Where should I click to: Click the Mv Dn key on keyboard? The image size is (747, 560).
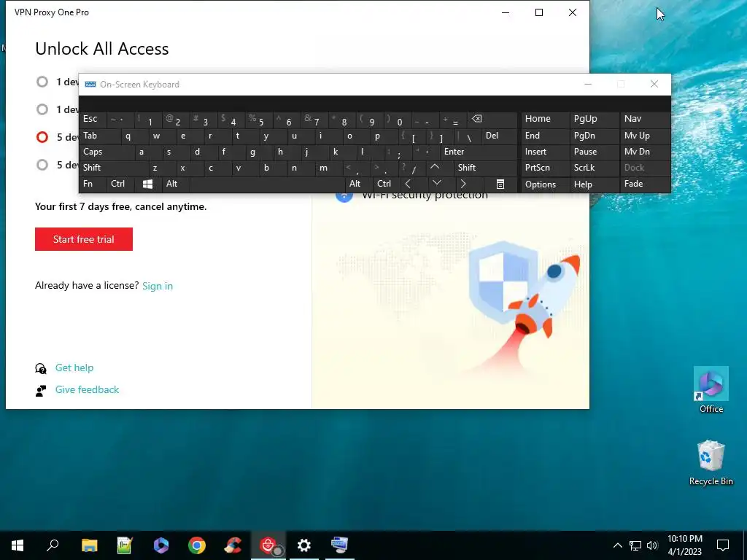click(645, 152)
